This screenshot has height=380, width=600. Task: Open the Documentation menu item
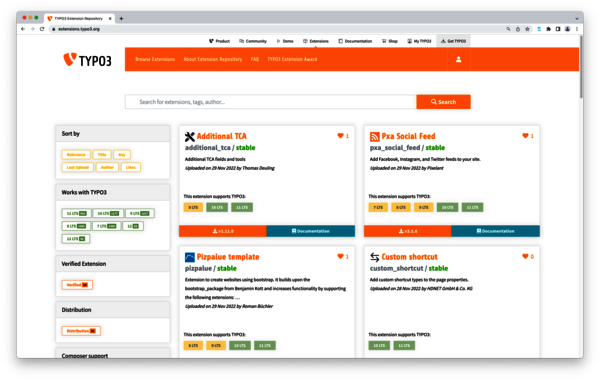tap(355, 41)
